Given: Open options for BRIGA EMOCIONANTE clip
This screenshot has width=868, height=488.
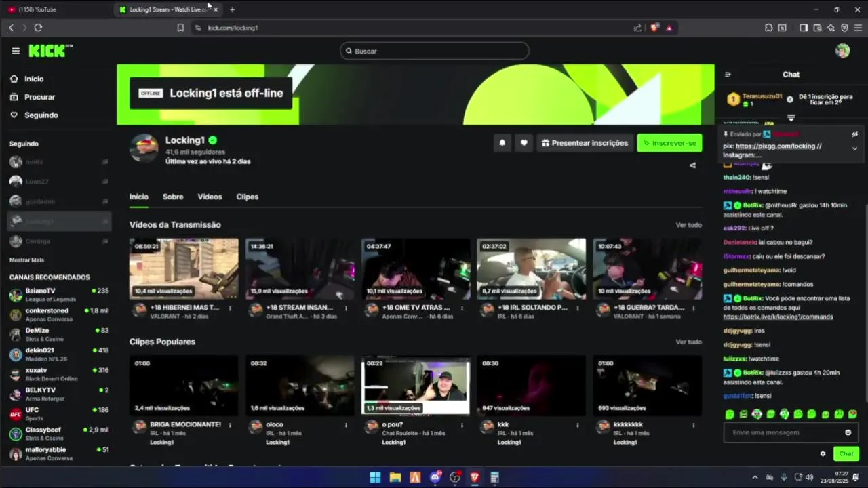Looking at the screenshot, I should point(230,425).
